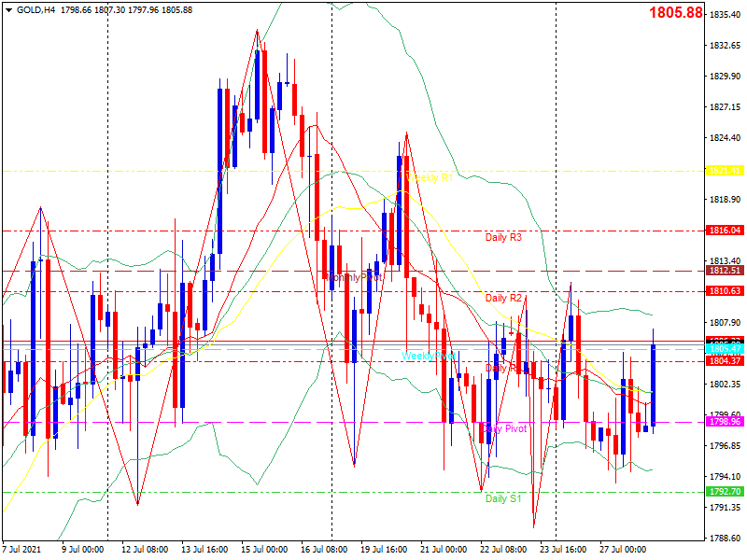Click the Daily R3 line label

tap(503, 237)
